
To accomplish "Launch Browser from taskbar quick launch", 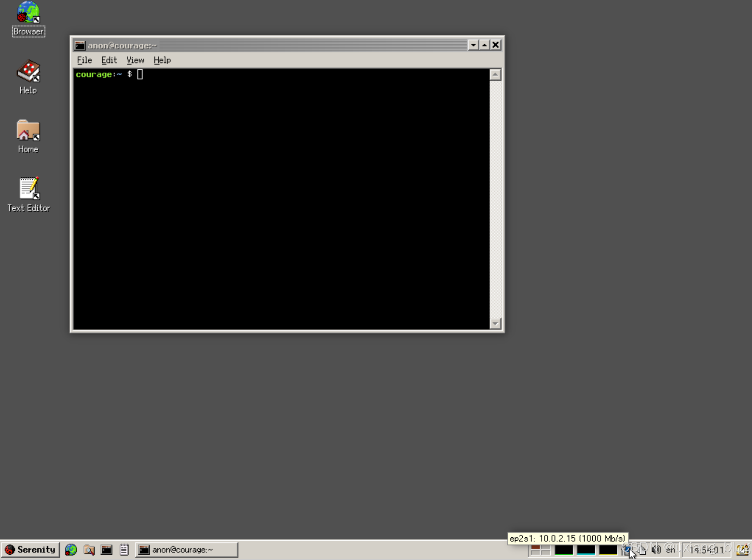I will coord(71,549).
